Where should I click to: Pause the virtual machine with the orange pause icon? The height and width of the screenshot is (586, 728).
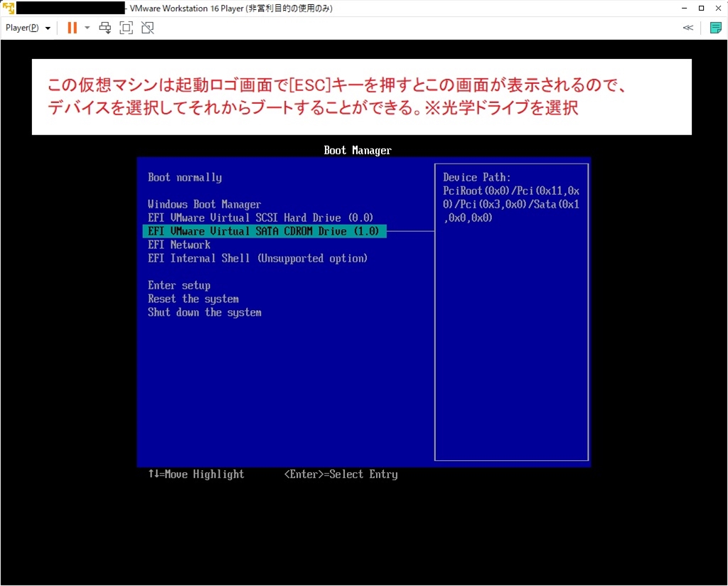(x=72, y=28)
